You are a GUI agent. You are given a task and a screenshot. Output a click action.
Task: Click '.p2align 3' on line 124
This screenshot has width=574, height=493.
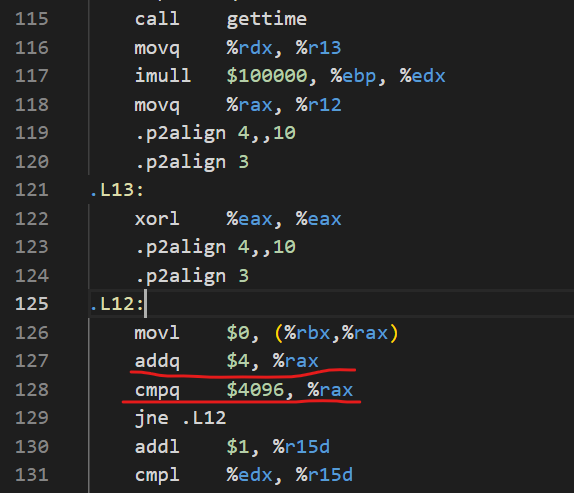[192, 276]
